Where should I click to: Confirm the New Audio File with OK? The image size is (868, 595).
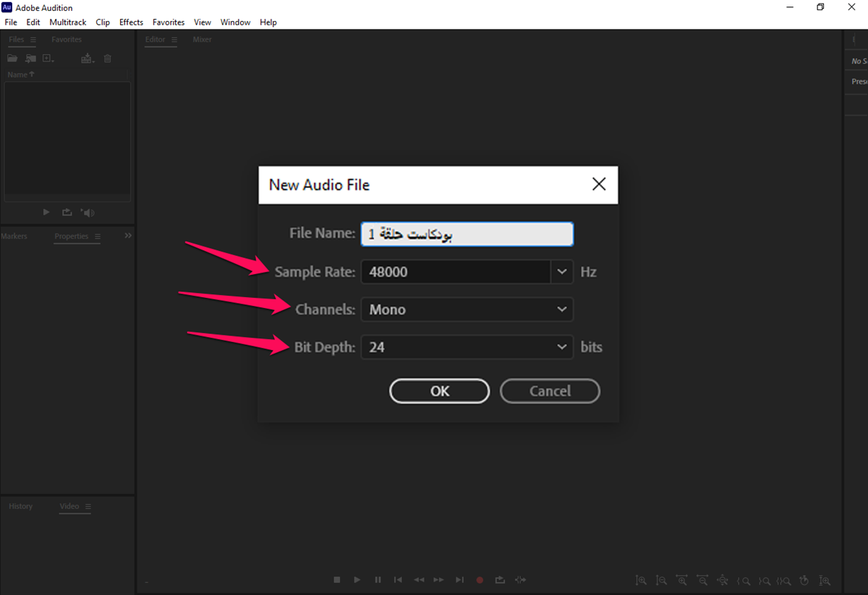(440, 391)
